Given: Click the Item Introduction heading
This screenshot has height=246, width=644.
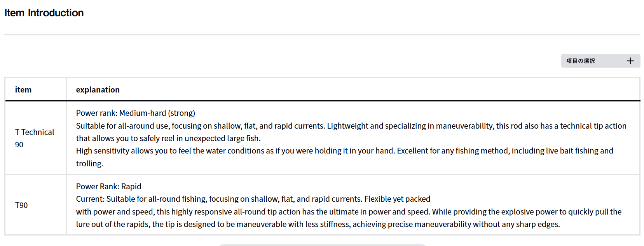Looking at the screenshot, I should [x=44, y=13].
